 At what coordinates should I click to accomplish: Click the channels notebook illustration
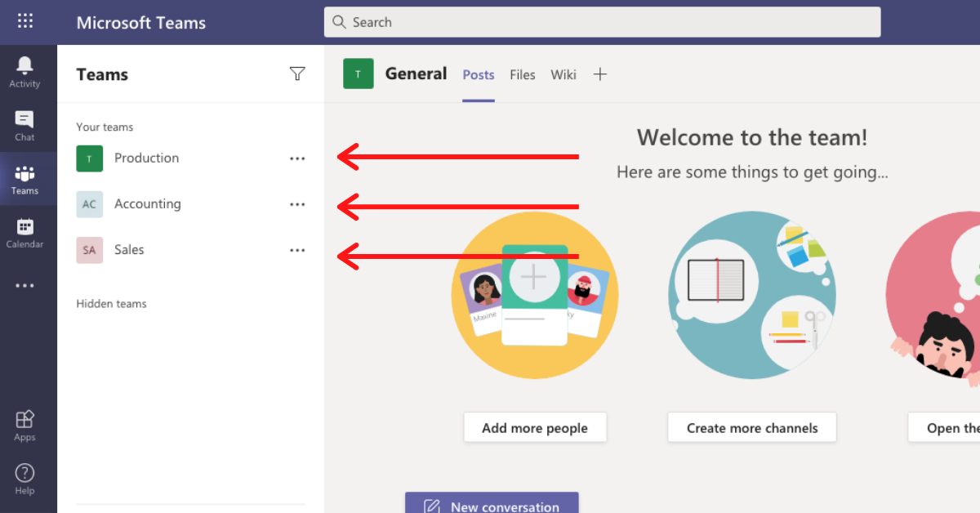752,295
